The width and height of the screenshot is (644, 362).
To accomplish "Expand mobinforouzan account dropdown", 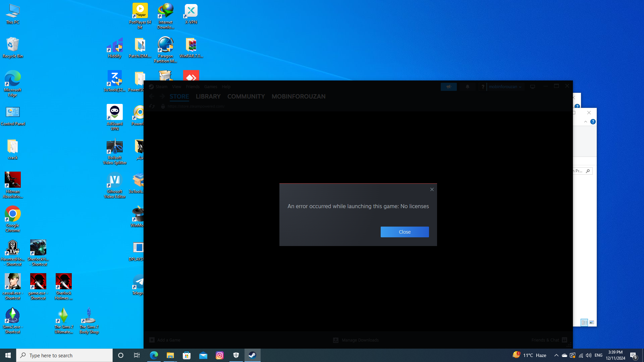I will (x=505, y=87).
